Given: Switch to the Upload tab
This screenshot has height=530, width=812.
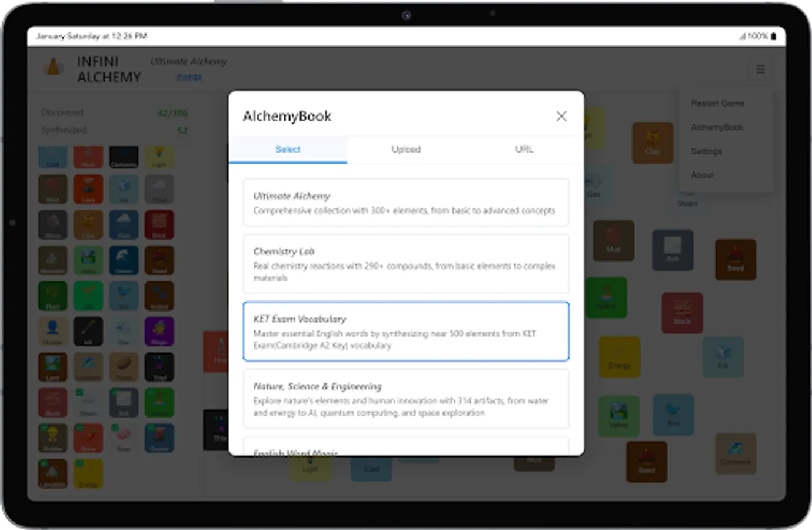Looking at the screenshot, I should (407, 150).
